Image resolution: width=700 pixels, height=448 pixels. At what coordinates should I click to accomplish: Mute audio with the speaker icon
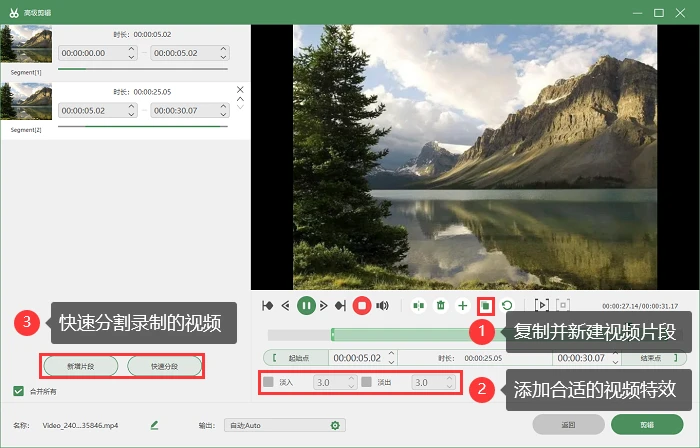[383, 306]
